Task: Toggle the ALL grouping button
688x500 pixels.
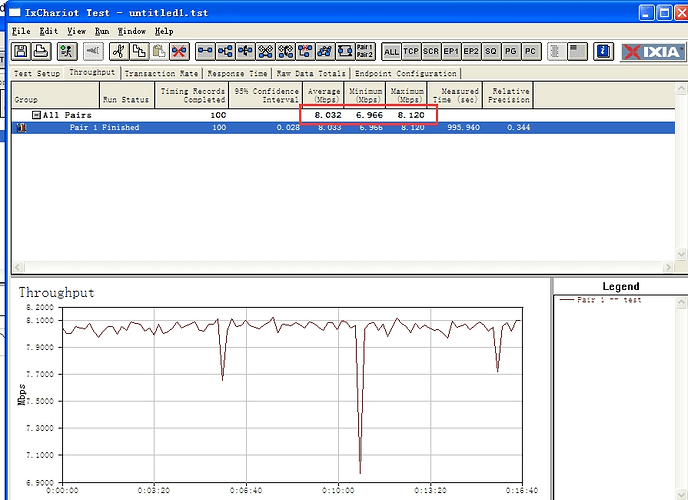Action: coord(391,51)
